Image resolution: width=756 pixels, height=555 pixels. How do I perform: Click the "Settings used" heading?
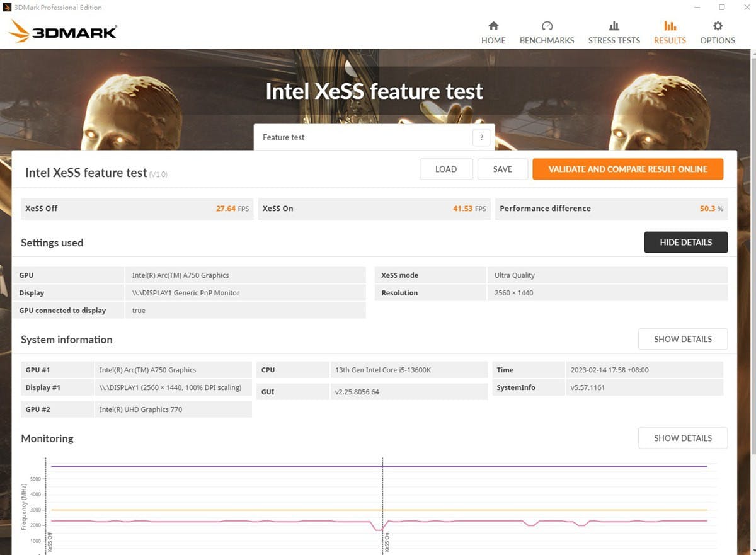52,243
